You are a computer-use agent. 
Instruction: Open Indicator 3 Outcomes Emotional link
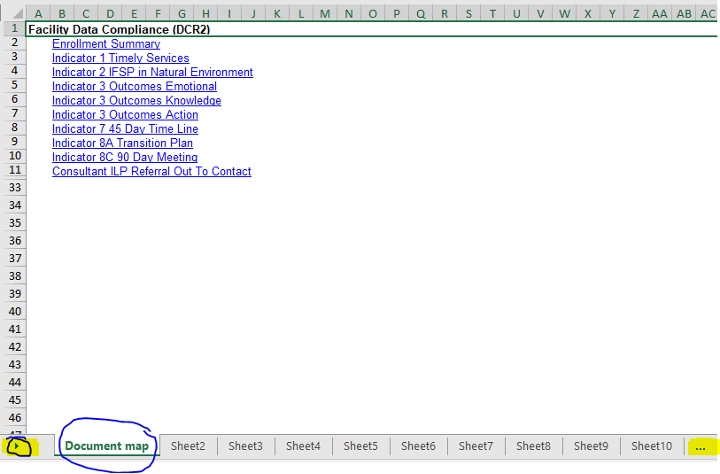134,87
